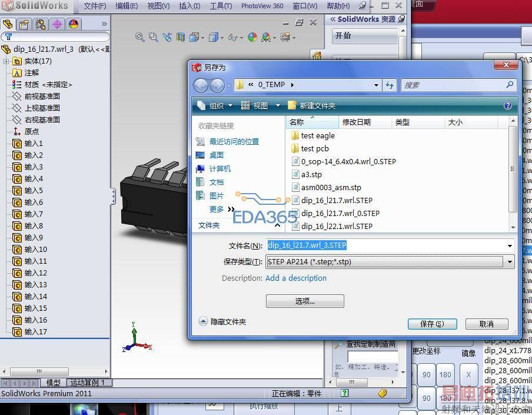
Task: Open the 工具(T) menu
Action: (221, 6)
